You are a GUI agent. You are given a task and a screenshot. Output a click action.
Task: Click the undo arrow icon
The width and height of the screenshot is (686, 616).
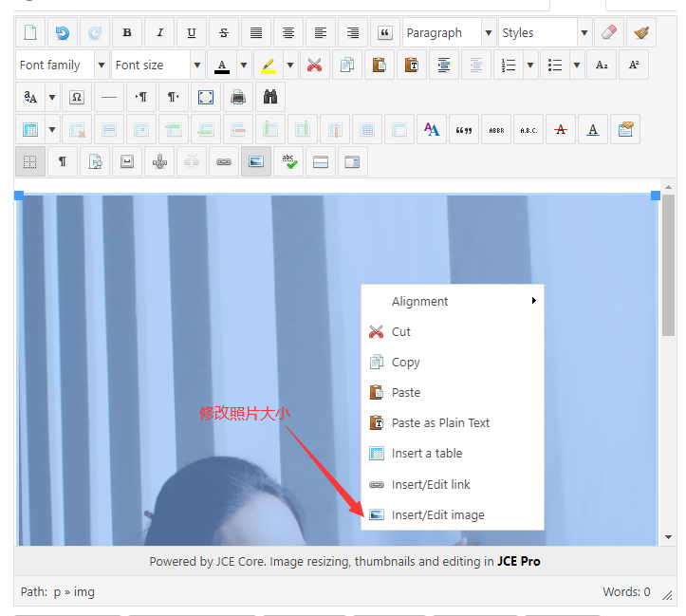point(63,33)
